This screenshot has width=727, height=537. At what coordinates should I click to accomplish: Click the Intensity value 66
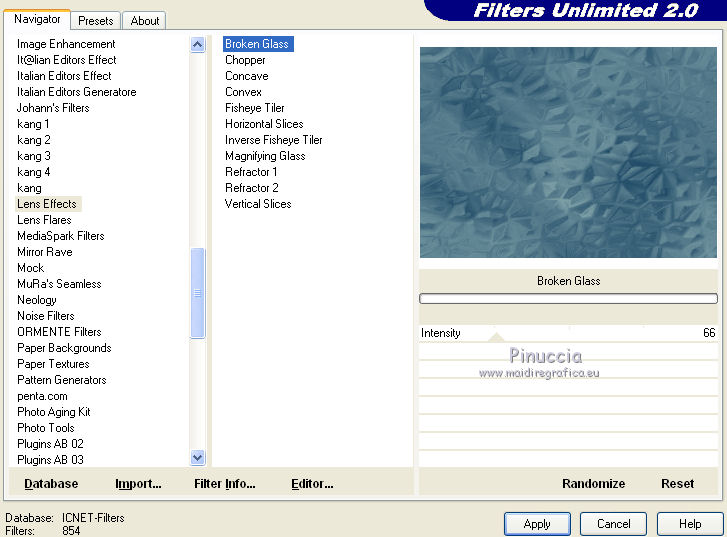point(709,333)
